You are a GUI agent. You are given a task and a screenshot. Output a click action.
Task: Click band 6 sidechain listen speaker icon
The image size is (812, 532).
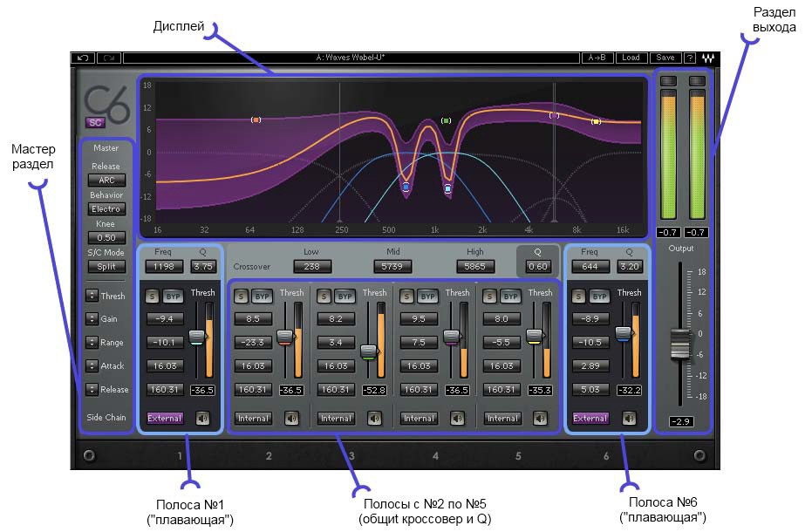coord(629,418)
